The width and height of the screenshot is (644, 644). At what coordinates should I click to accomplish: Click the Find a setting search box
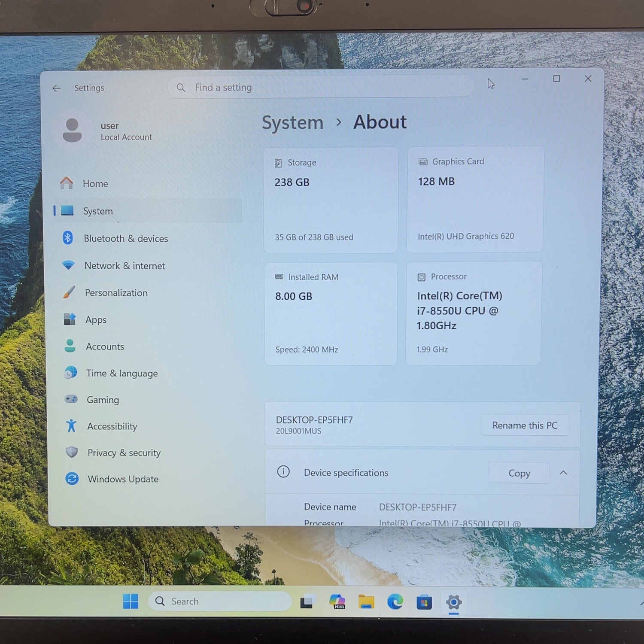point(321,87)
